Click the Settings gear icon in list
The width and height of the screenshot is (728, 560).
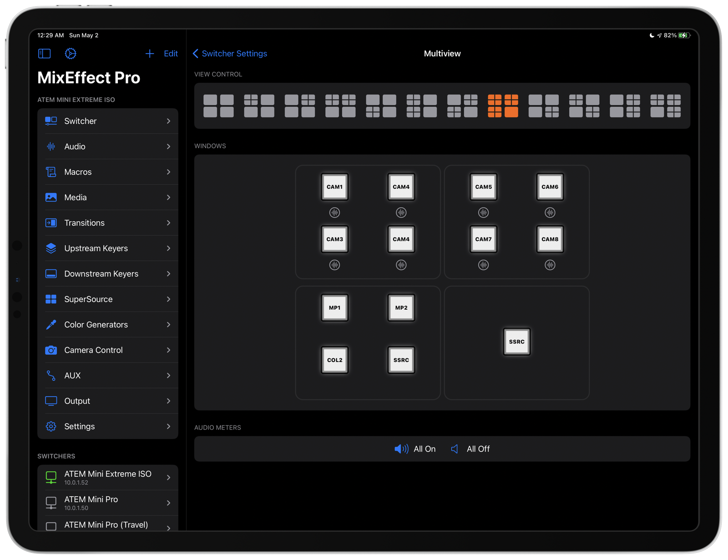coord(51,427)
